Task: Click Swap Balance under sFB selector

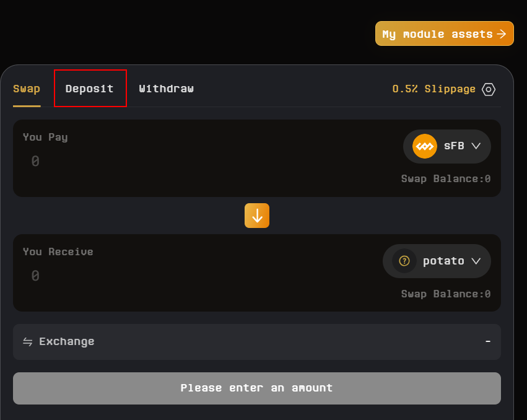Action: click(x=446, y=179)
